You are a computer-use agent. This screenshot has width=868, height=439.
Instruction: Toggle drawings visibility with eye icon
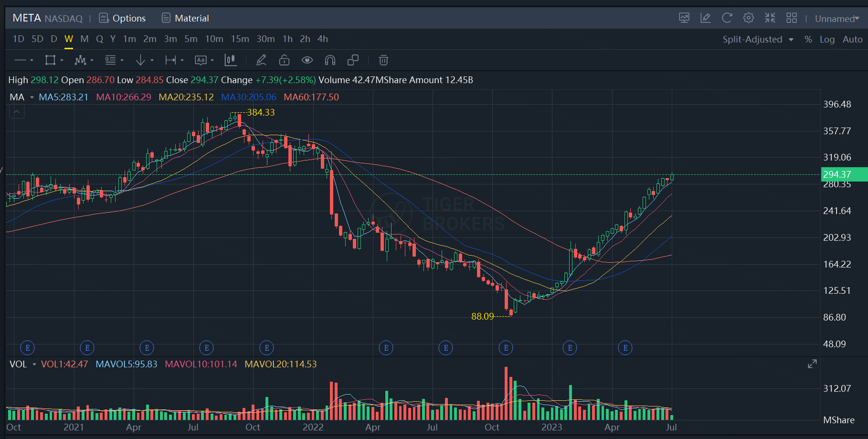tap(307, 60)
